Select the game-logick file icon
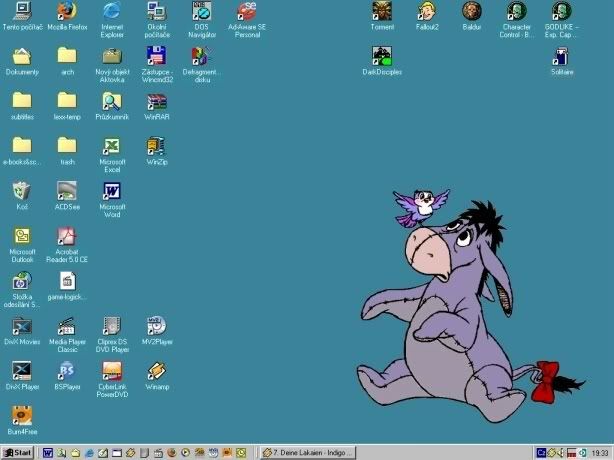The image size is (614, 460). pos(67,286)
